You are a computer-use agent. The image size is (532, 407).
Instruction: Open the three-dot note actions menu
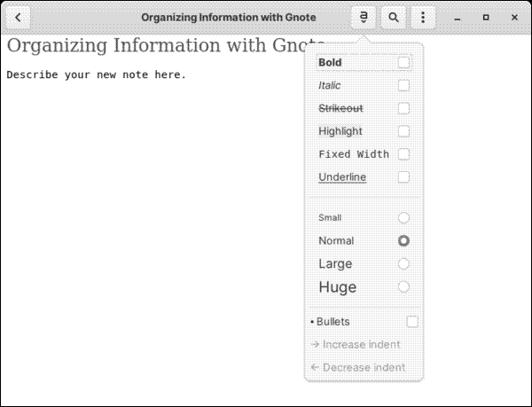pyautogui.click(x=423, y=18)
